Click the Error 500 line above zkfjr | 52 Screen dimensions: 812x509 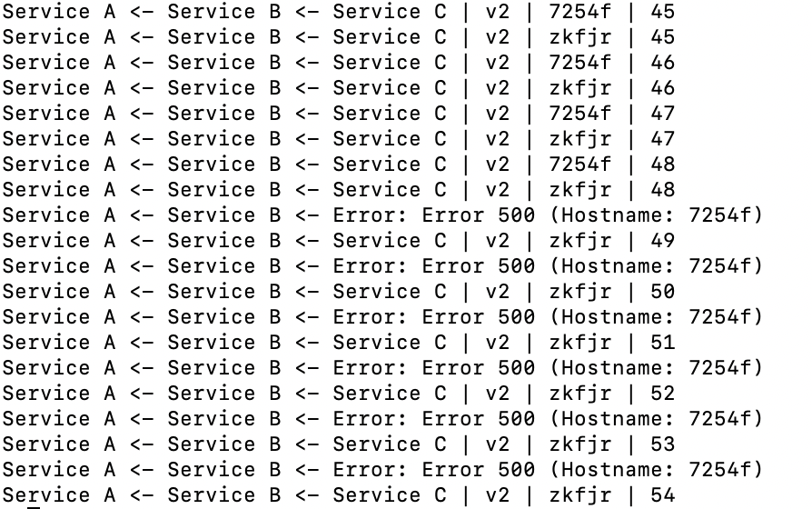[x=382, y=367]
